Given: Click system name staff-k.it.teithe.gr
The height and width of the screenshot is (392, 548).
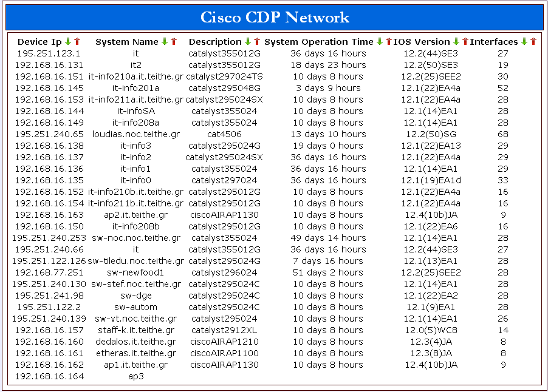Looking at the screenshot, I should (135, 330).
